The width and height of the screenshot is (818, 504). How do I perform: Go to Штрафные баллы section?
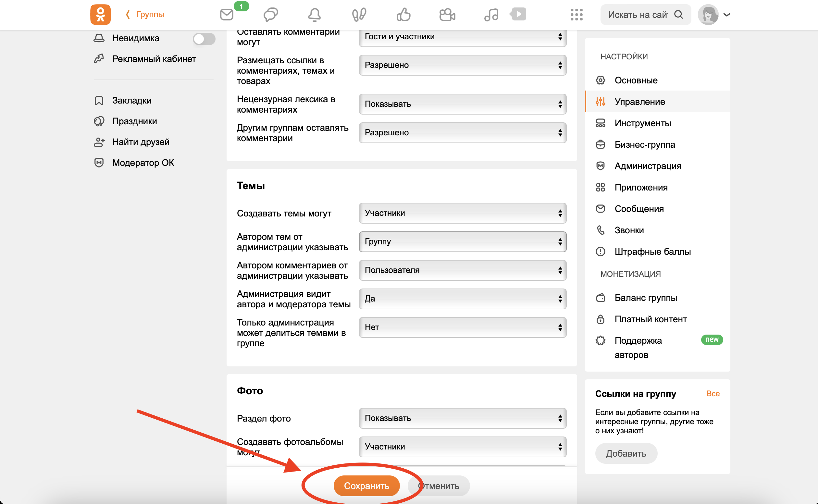tap(652, 252)
